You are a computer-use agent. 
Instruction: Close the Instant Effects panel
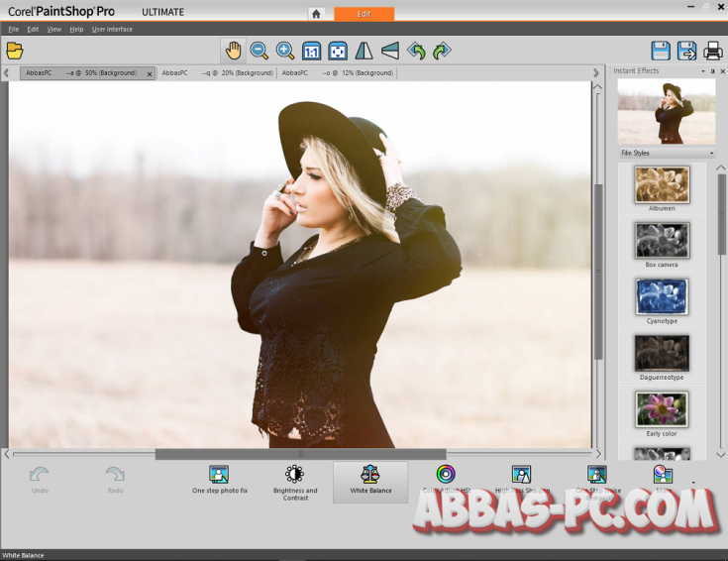[722, 71]
